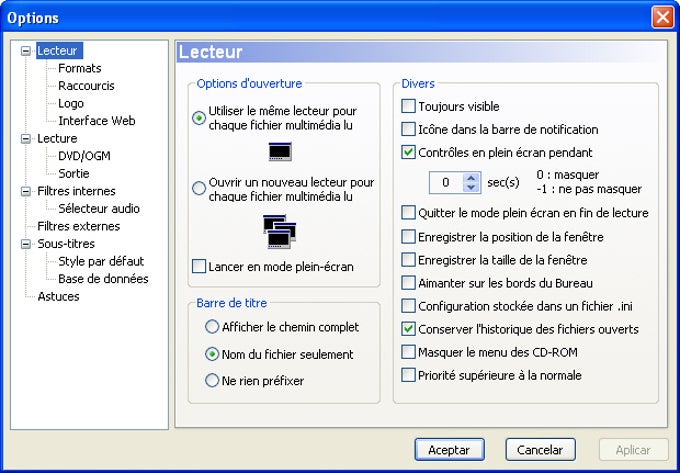
Task: Click the Aceptar button
Action: pyautogui.click(x=449, y=450)
